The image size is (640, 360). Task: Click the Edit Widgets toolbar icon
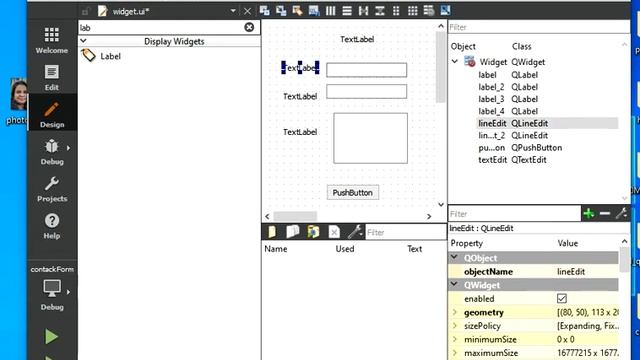[264, 11]
